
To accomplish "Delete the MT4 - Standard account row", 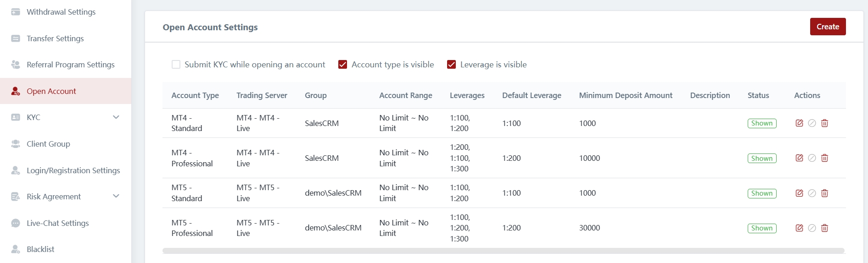I will click(x=824, y=123).
